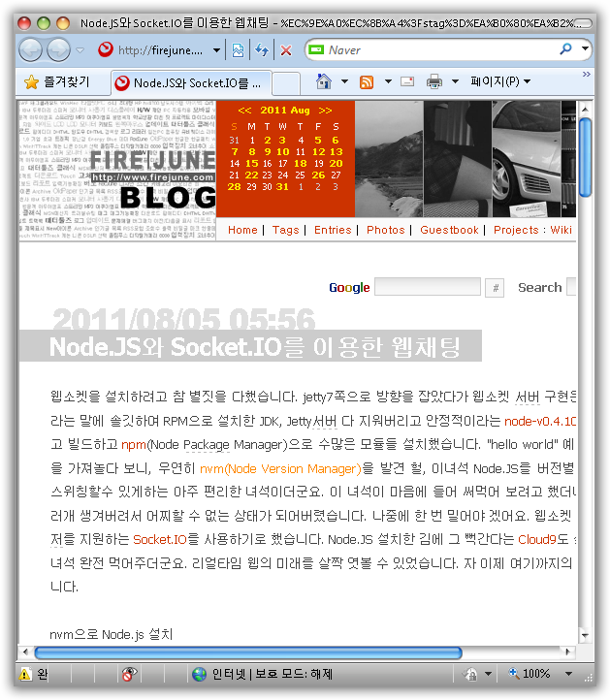Expand the Print dropdown arrow
The height and width of the screenshot is (700, 610).
(x=455, y=81)
